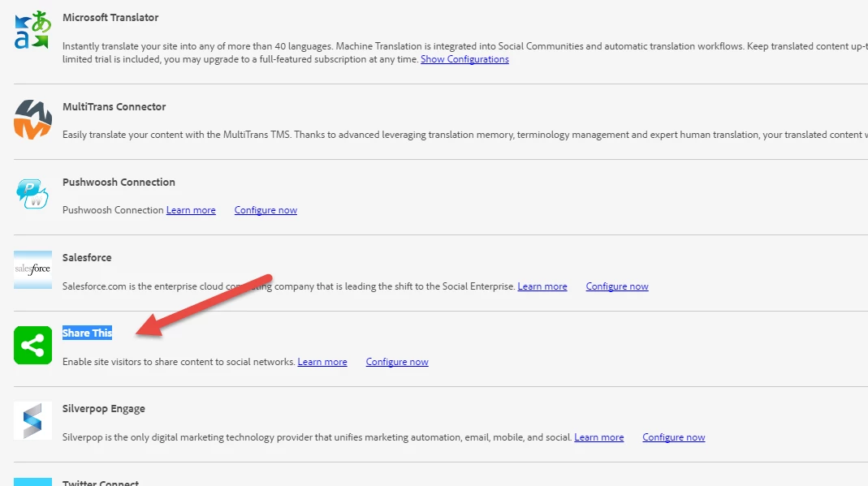Click the Microsoft Translator icon
The height and width of the screenshot is (486, 868).
tap(32, 30)
